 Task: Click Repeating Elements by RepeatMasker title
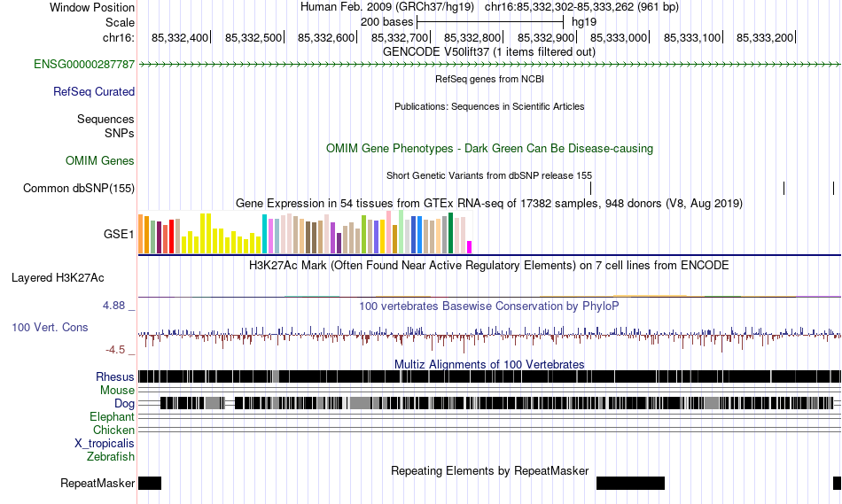[x=489, y=470]
